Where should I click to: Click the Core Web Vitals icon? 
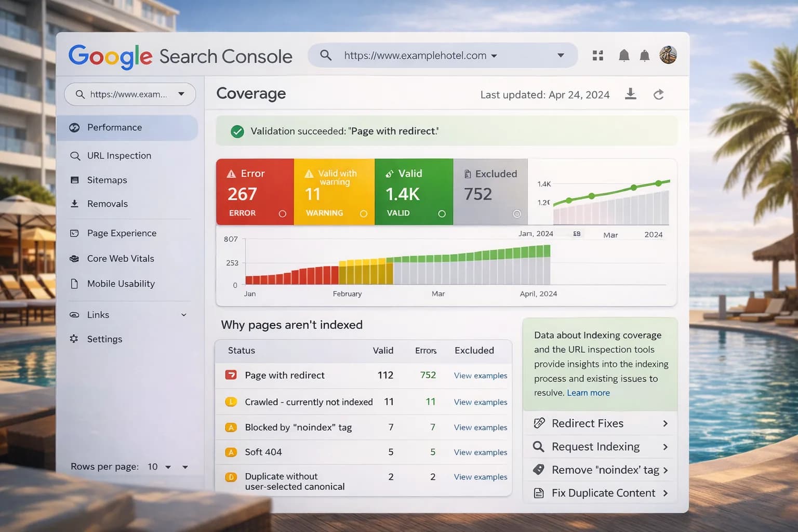[74, 258]
